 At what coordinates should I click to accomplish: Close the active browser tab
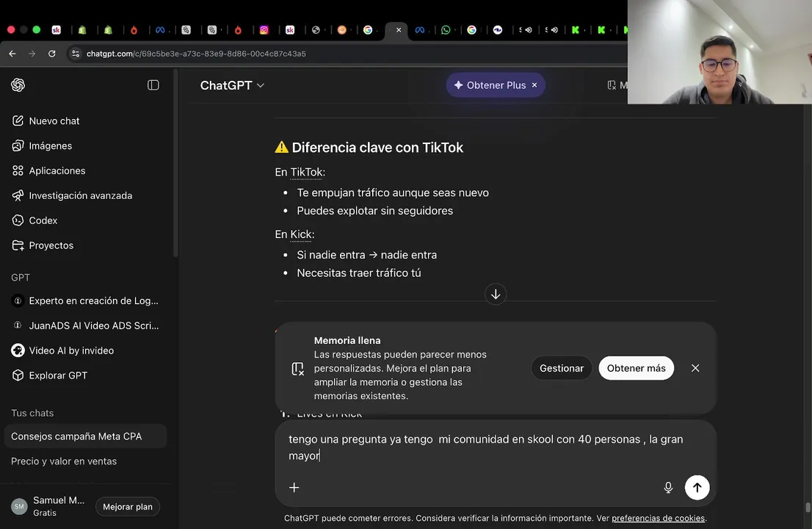[x=399, y=30]
